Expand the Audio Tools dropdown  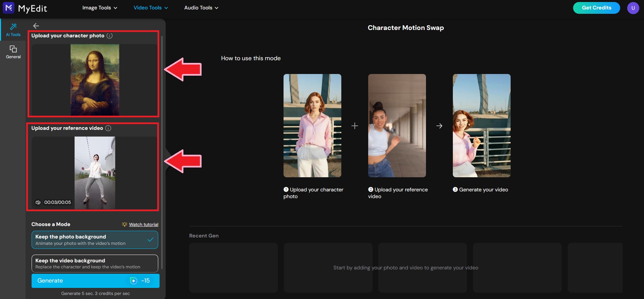pos(201,8)
